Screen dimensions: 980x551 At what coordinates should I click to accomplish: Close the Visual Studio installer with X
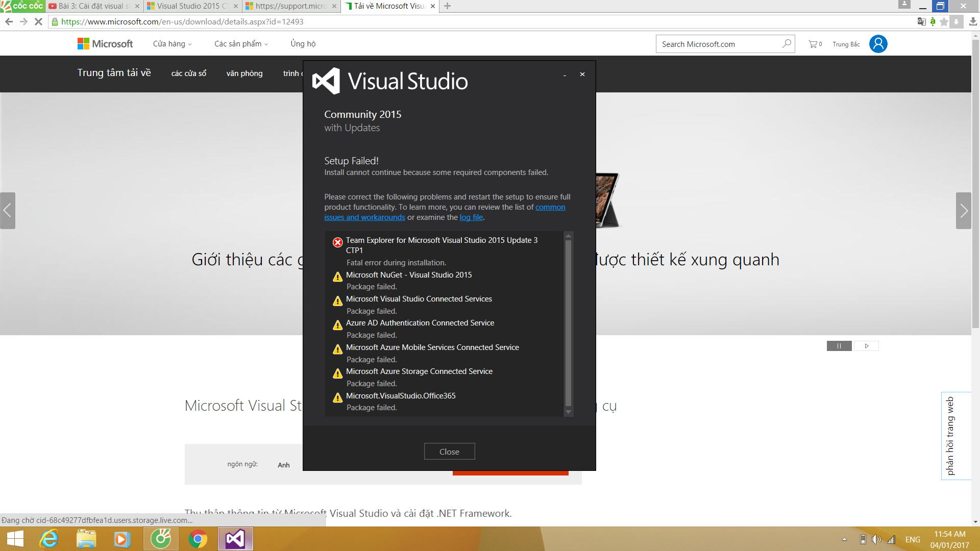click(x=582, y=74)
